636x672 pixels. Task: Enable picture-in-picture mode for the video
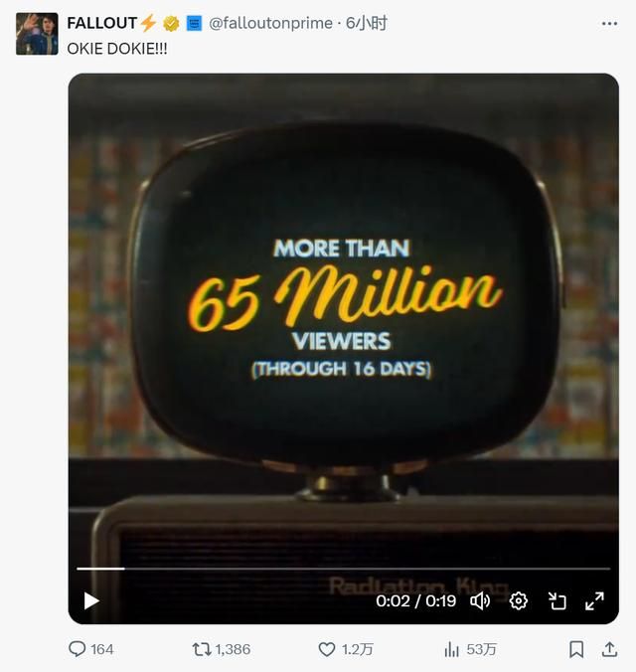(x=556, y=600)
